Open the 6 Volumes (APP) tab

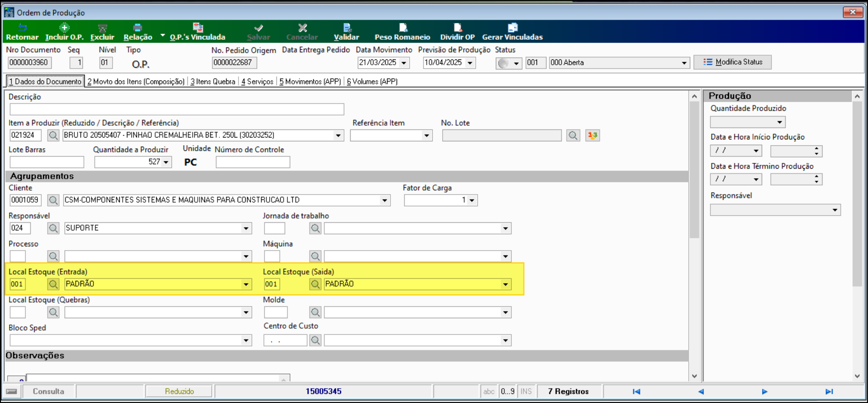click(x=372, y=81)
